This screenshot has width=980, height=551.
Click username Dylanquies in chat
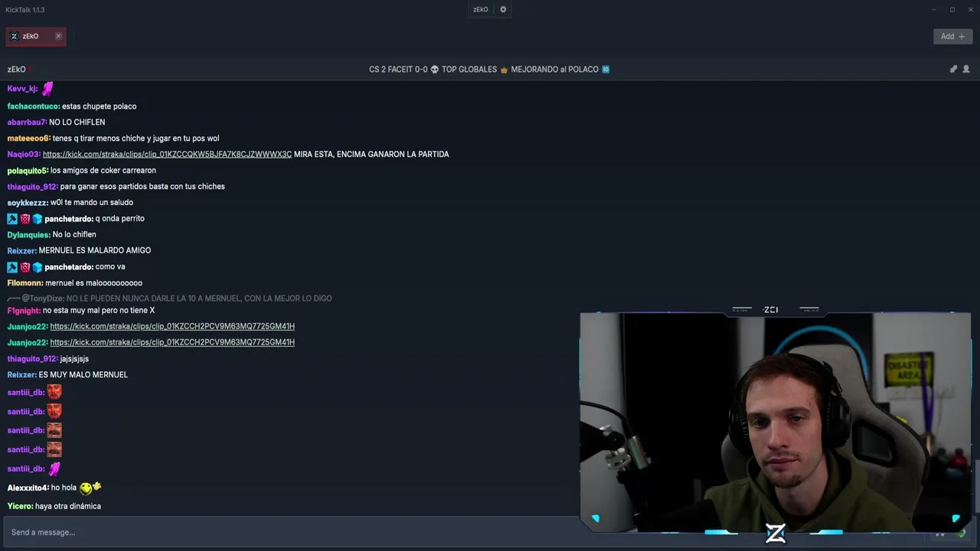29,235
